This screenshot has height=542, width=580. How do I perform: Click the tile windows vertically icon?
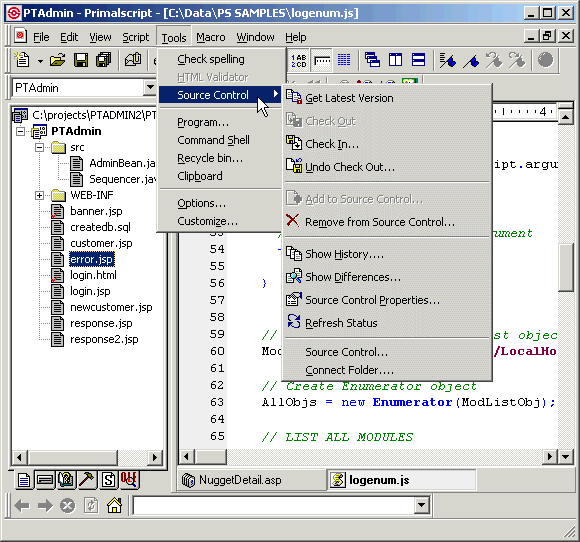[x=395, y=60]
